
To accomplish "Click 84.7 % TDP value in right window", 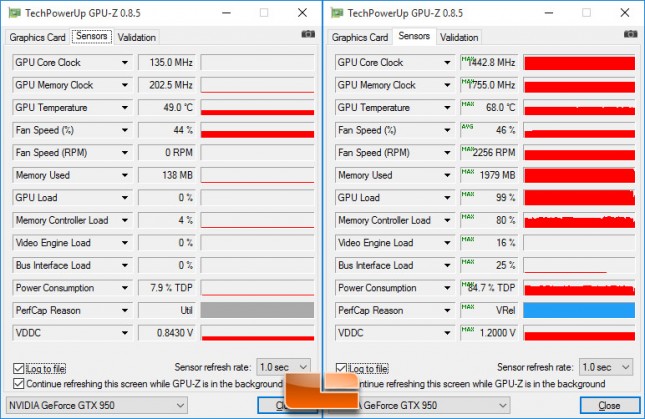I will click(488, 288).
